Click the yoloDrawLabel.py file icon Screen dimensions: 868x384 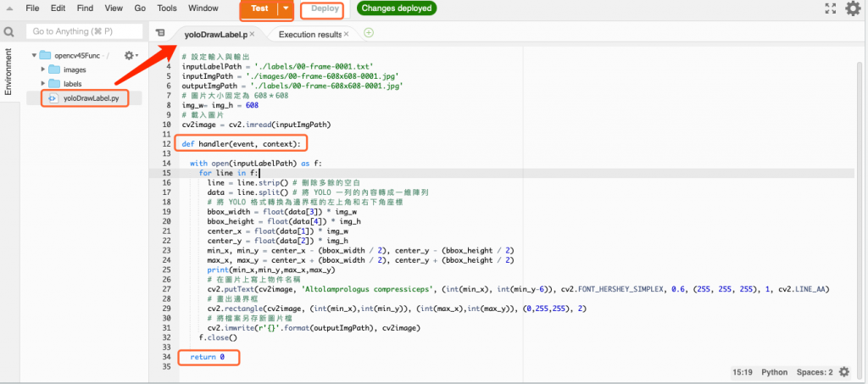click(x=53, y=98)
